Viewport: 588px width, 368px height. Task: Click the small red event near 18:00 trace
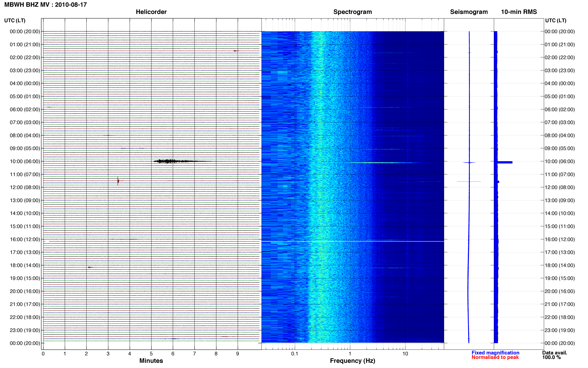coord(90,267)
